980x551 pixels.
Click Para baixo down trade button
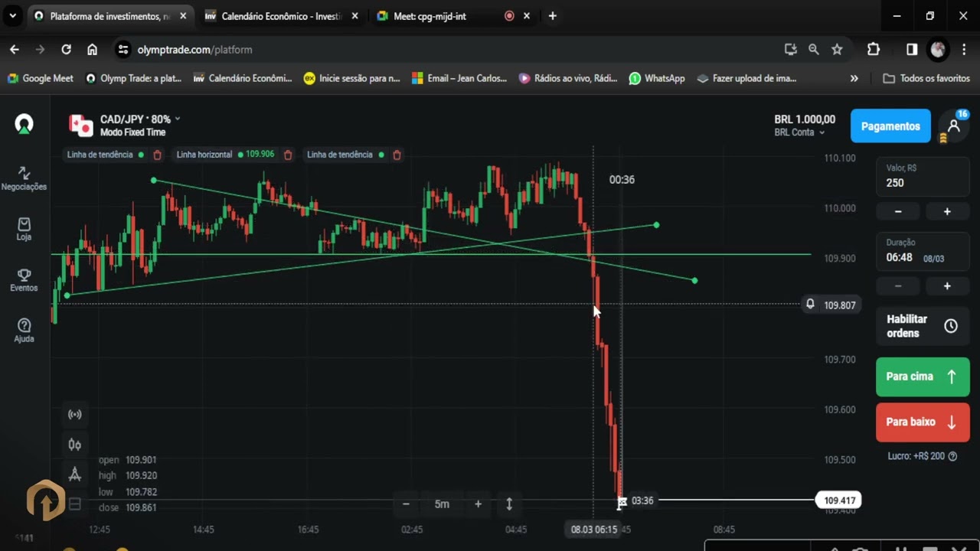pyautogui.click(x=923, y=422)
